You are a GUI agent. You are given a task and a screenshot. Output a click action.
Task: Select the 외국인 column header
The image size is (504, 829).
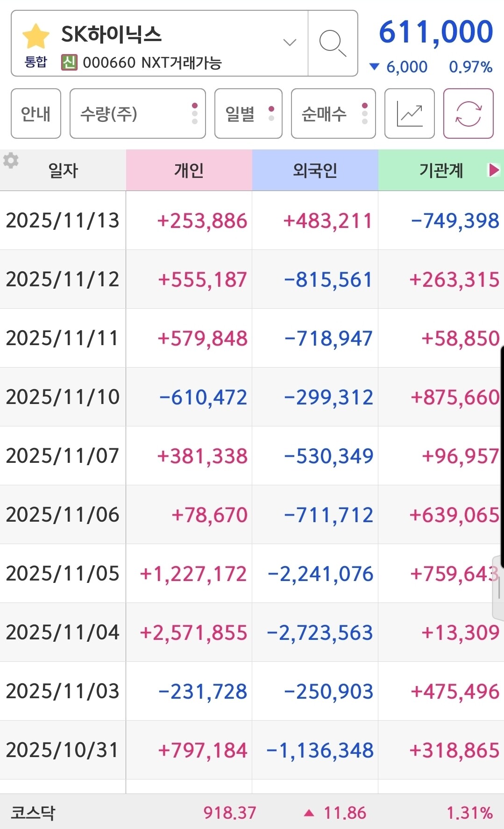point(315,170)
